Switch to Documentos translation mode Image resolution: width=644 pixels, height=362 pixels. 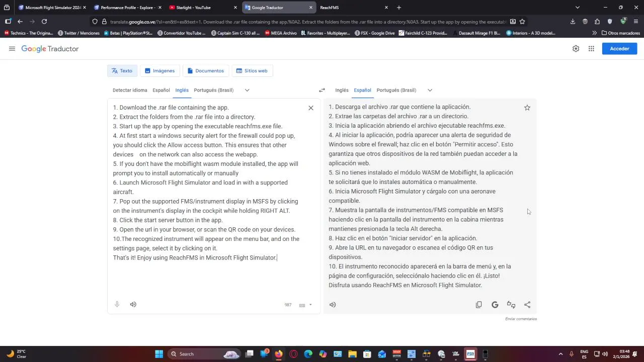pyautogui.click(x=205, y=71)
